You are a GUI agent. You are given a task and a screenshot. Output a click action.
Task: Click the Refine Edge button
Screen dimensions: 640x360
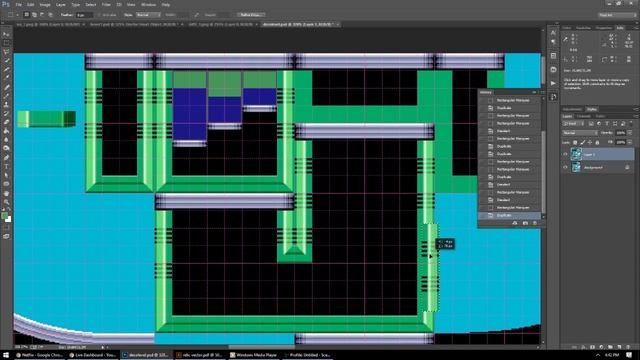pyautogui.click(x=251, y=15)
